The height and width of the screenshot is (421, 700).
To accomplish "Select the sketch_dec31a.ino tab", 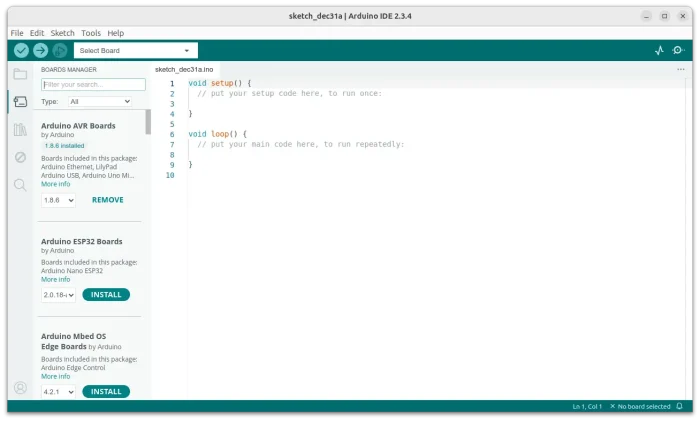I will pos(184,69).
